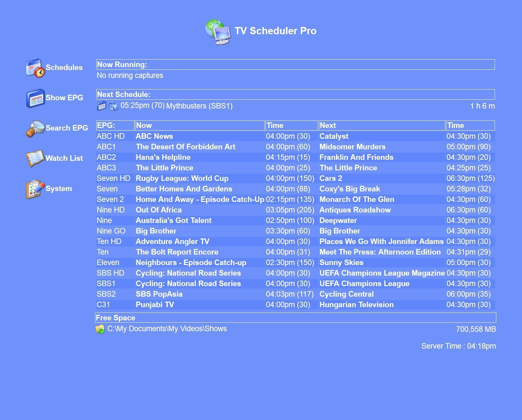Viewport: 522px width, 420px height.
Task: Open Rugby League: World Cup entry
Action: (x=182, y=178)
